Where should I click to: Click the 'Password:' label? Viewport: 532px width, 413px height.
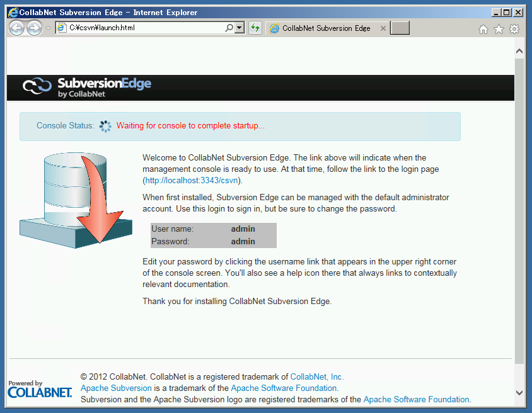[170, 242]
